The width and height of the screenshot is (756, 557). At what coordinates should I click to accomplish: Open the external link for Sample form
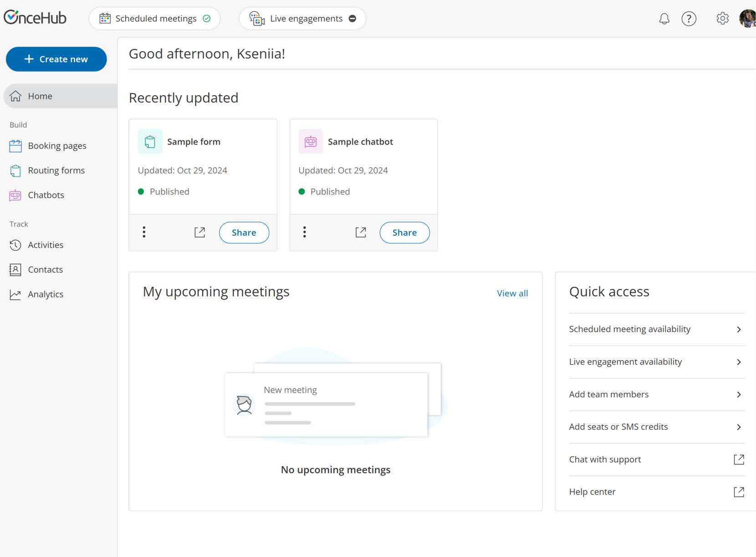pos(199,232)
